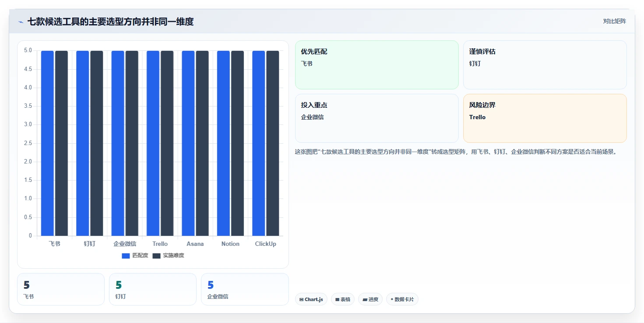Click the 对比矩阵 label in the header
Screen dimensions: 644x323
pos(615,21)
